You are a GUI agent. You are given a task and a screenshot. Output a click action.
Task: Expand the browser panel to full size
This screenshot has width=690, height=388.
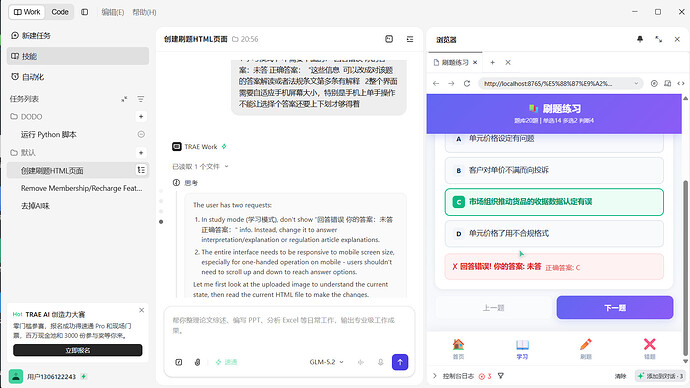pyautogui.click(x=658, y=39)
